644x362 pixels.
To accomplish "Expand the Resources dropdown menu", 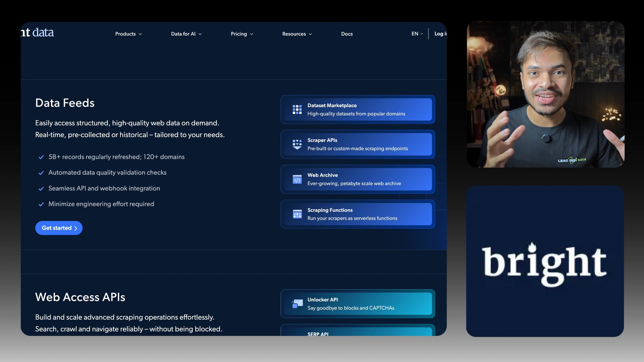I will click(297, 34).
